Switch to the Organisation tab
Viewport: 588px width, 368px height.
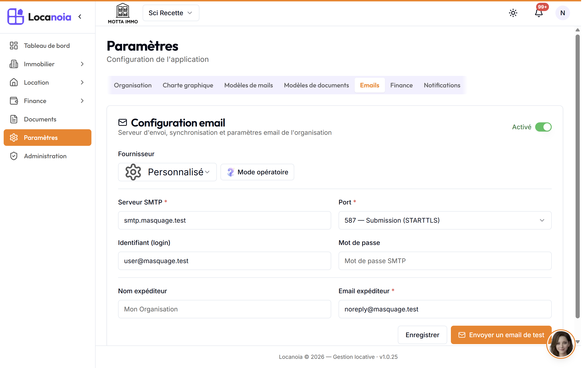[133, 85]
